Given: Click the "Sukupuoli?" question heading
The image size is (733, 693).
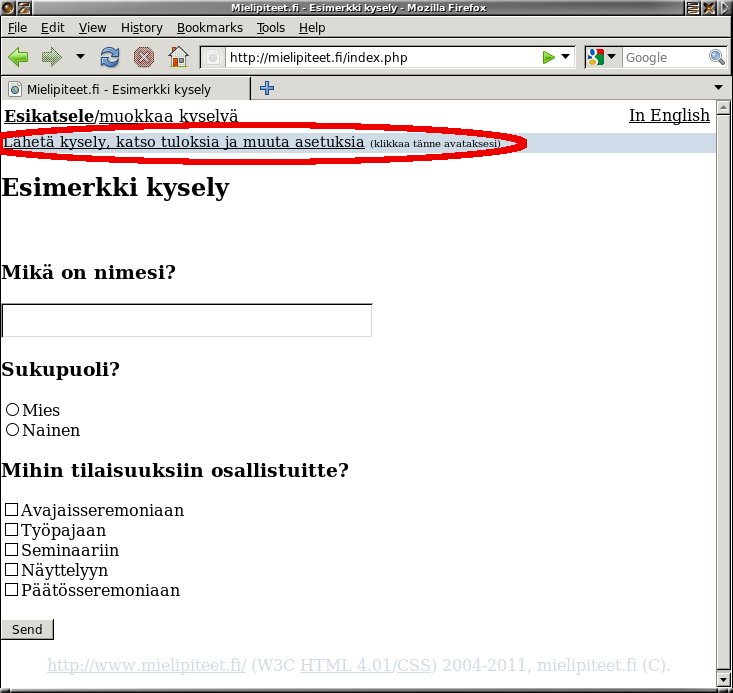Looking at the screenshot, I should pyautogui.click(x=61, y=369).
